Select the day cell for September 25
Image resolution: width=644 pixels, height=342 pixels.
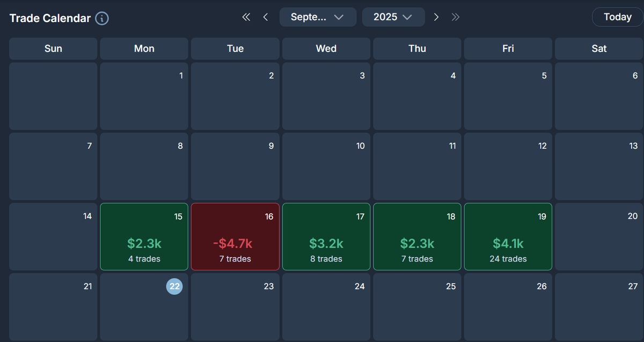click(x=417, y=307)
